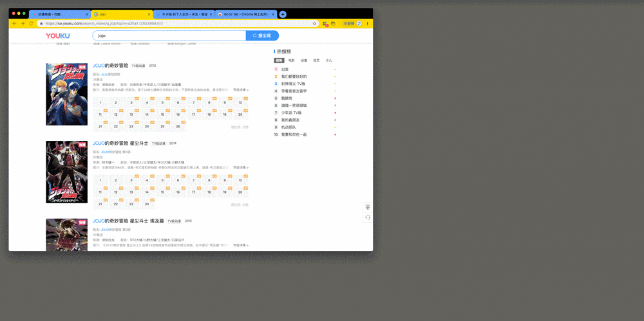Switch to the 动漫频道 - 优酷 tab
This screenshot has width=644, height=321.
[59, 14]
